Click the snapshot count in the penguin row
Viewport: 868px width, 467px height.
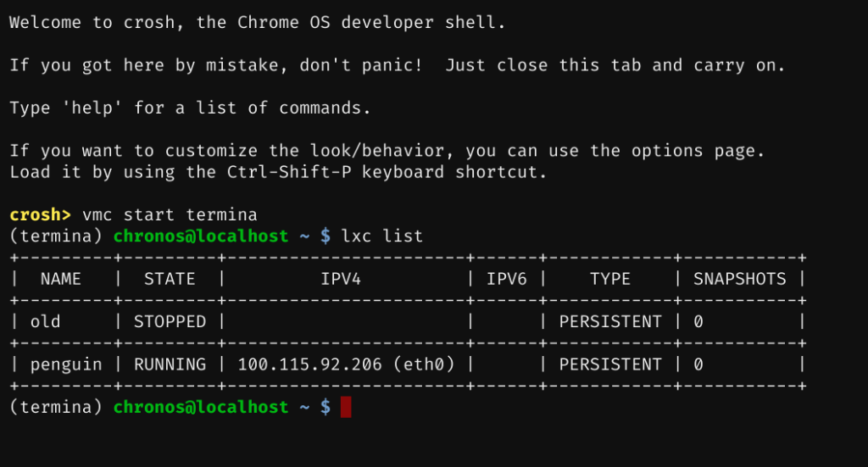click(x=698, y=364)
